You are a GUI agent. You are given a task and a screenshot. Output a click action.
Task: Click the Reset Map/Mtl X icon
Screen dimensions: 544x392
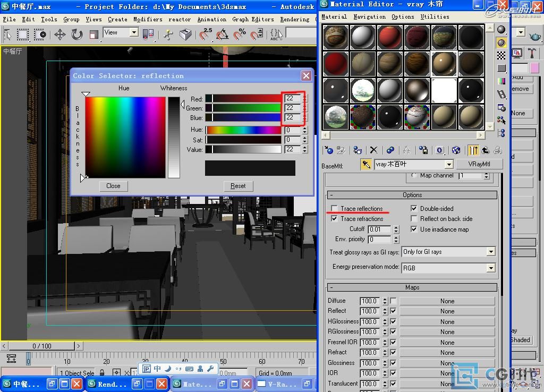373,150
